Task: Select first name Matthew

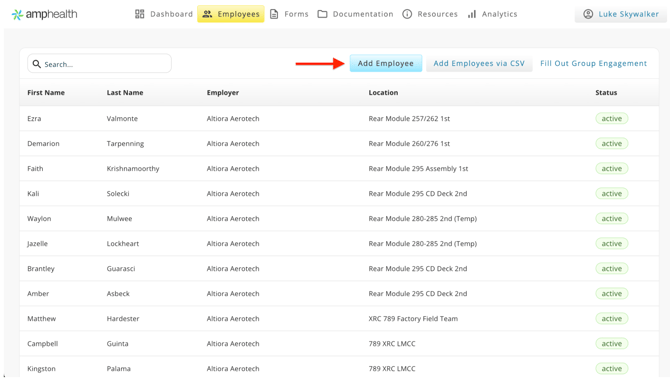Action: coord(41,318)
